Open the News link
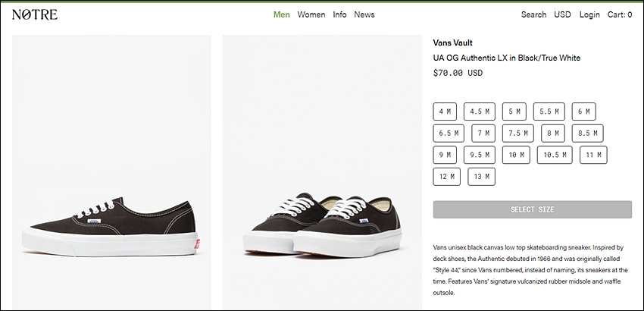 pos(364,14)
